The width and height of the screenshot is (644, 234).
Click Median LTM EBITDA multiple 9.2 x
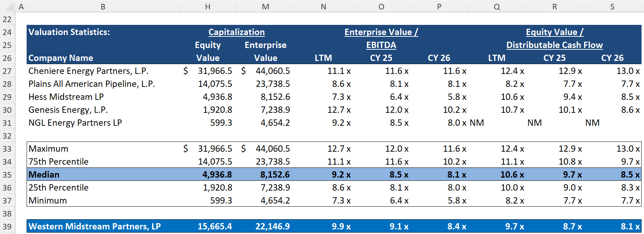click(341, 174)
